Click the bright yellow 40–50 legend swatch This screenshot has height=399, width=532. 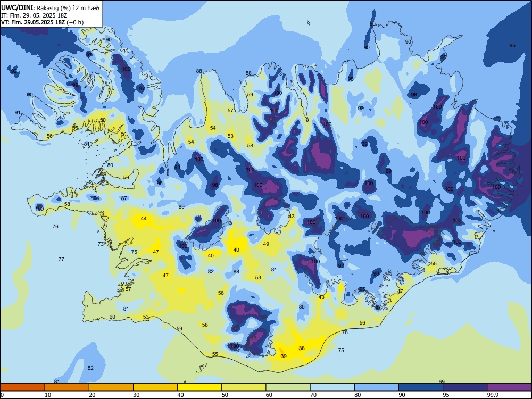click(199, 387)
